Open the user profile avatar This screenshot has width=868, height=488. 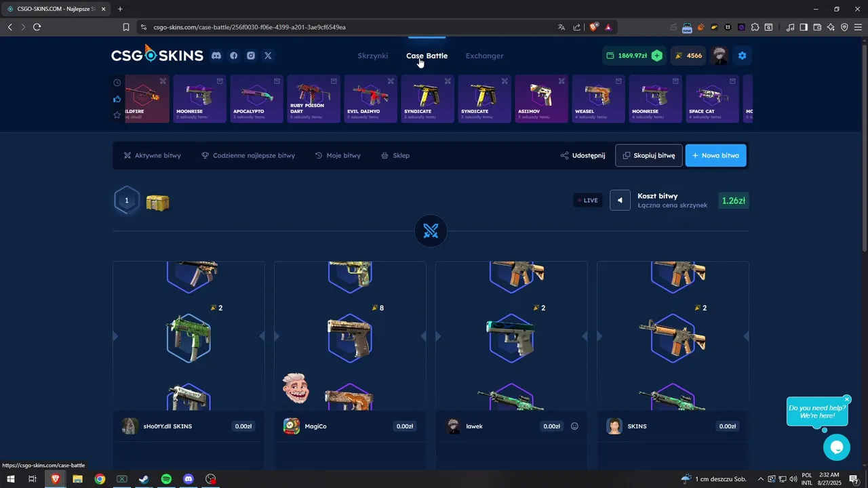(x=719, y=56)
